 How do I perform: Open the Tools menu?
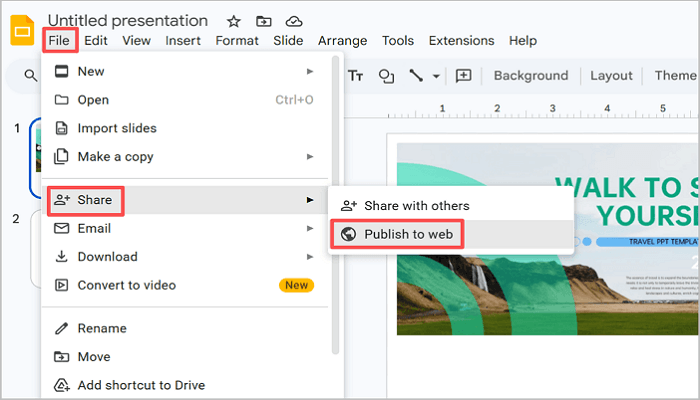(398, 41)
